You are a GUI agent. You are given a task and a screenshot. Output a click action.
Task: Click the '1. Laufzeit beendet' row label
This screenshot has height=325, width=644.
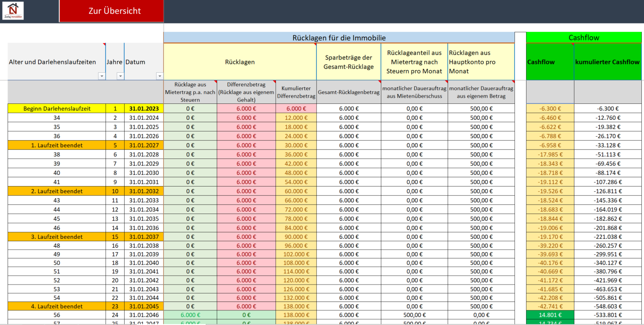[57, 145]
